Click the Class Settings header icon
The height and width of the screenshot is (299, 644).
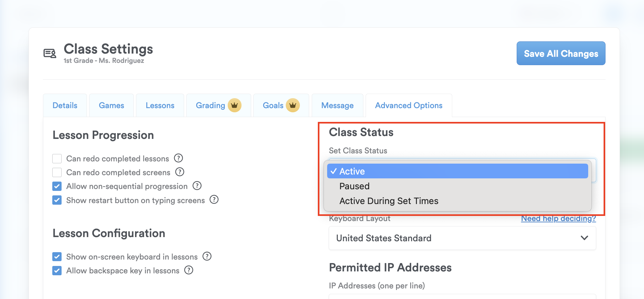point(50,53)
